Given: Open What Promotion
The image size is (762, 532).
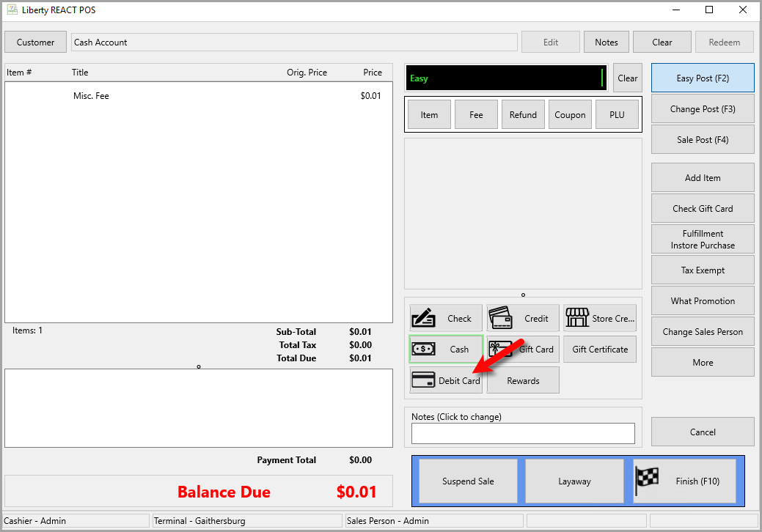Looking at the screenshot, I should point(703,301).
